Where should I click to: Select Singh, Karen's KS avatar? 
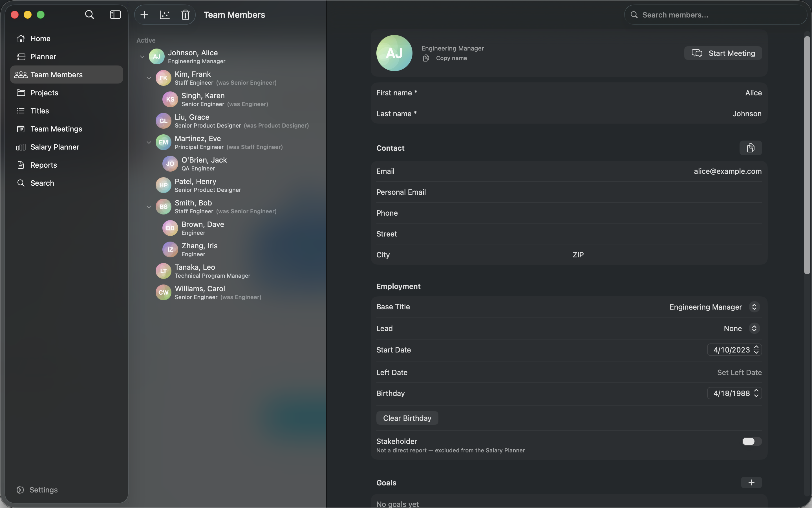(x=170, y=99)
